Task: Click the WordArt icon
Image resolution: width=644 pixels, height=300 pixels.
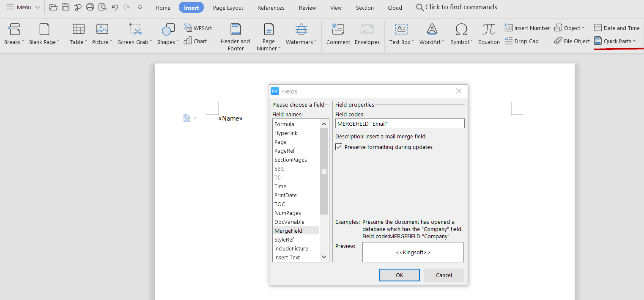Action: click(x=432, y=30)
